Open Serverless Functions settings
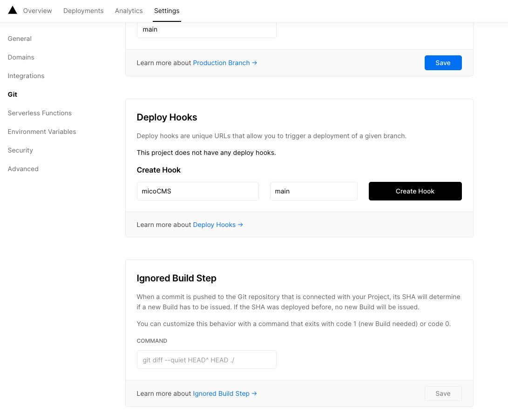Viewport: 508px width, 420px height. pos(40,113)
